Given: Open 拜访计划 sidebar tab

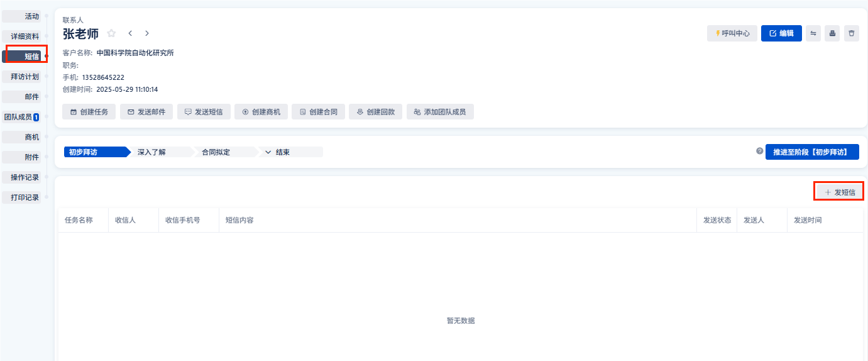Looking at the screenshot, I should pos(21,77).
